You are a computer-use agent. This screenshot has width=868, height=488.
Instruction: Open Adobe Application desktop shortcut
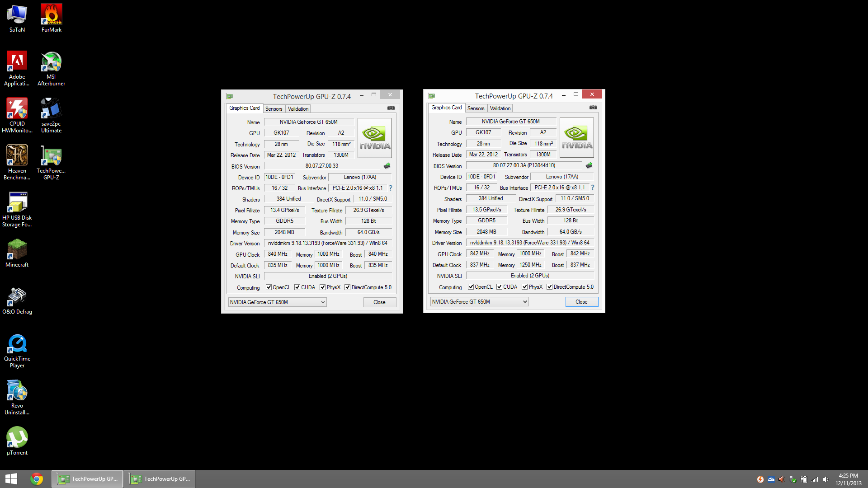17,69
